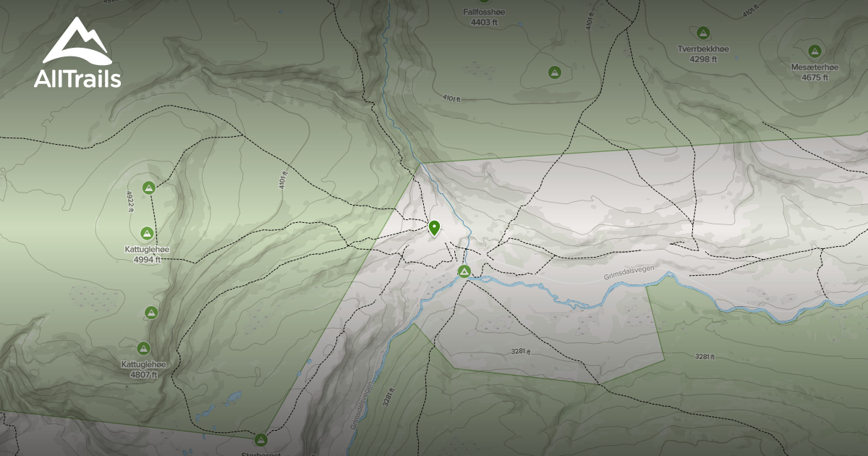Image resolution: width=868 pixels, height=456 pixels.
Task: Click the AllTrails wordmark text
Action: pyautogui.click(x=77, y=78)
